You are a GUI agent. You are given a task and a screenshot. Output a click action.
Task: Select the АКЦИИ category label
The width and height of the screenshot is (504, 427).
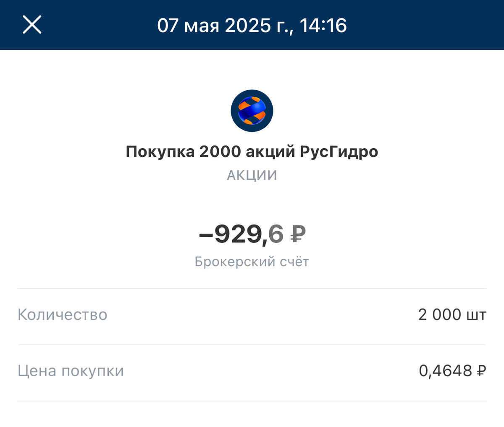pyautogui.click(x=252, y=174)
